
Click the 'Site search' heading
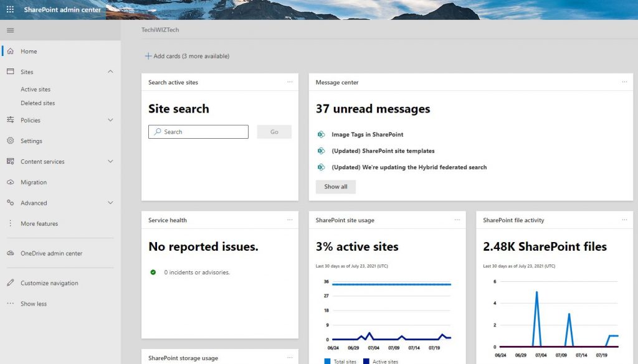pyautogui.click(x=179, y=109)
